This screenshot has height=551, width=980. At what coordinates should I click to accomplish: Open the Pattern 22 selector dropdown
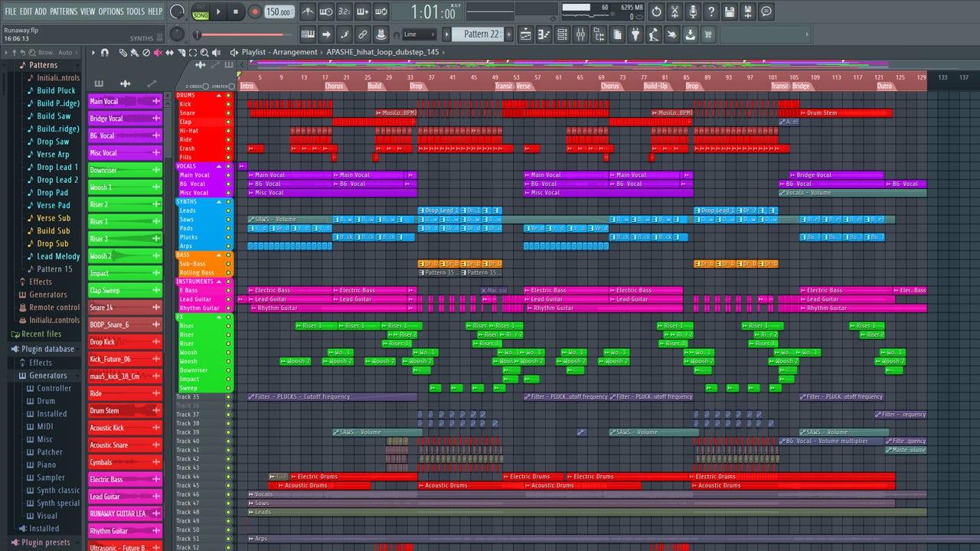pyautogui.click(x=479, y=34)
